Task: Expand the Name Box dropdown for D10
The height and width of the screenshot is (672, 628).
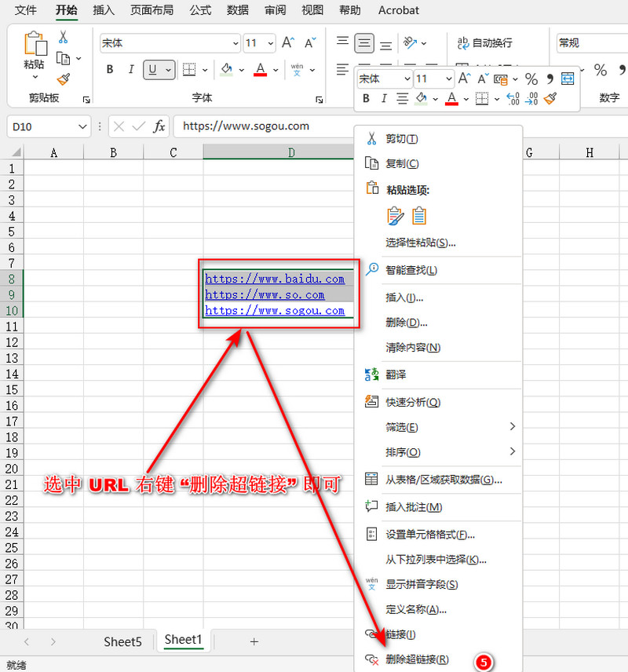Action: pos(83,126)
